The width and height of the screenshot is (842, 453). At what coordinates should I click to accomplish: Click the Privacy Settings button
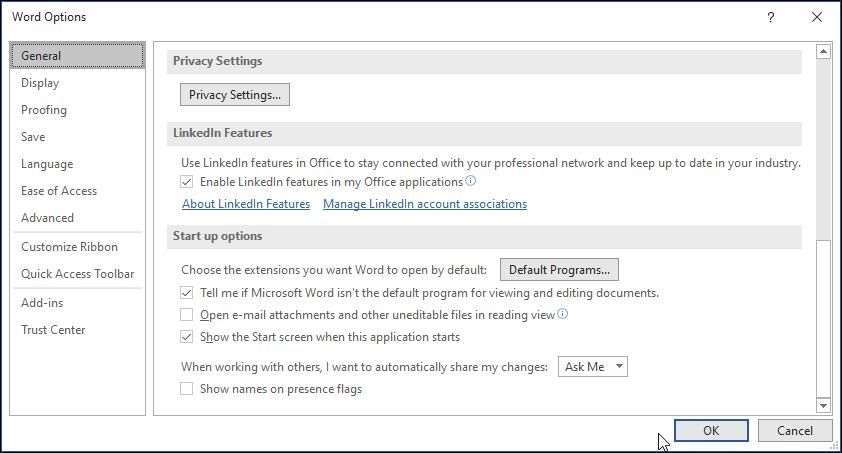[235, 95]
